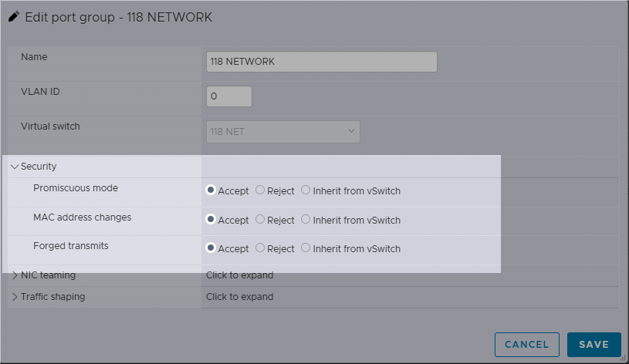Select Reject for Promiscuous mode
The height and width of the screenshot is (364, 629).
(x=260, y=190)
